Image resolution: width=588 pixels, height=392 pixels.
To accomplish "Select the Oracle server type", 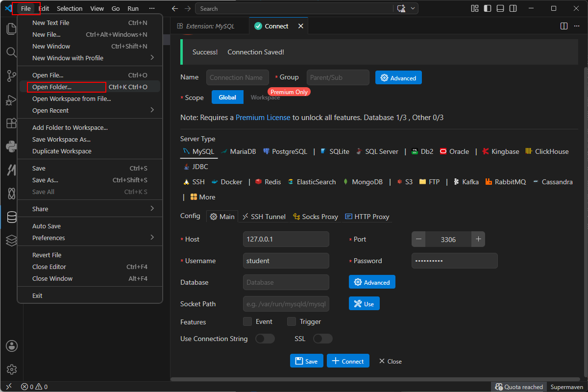I will [x=454, y=151].
